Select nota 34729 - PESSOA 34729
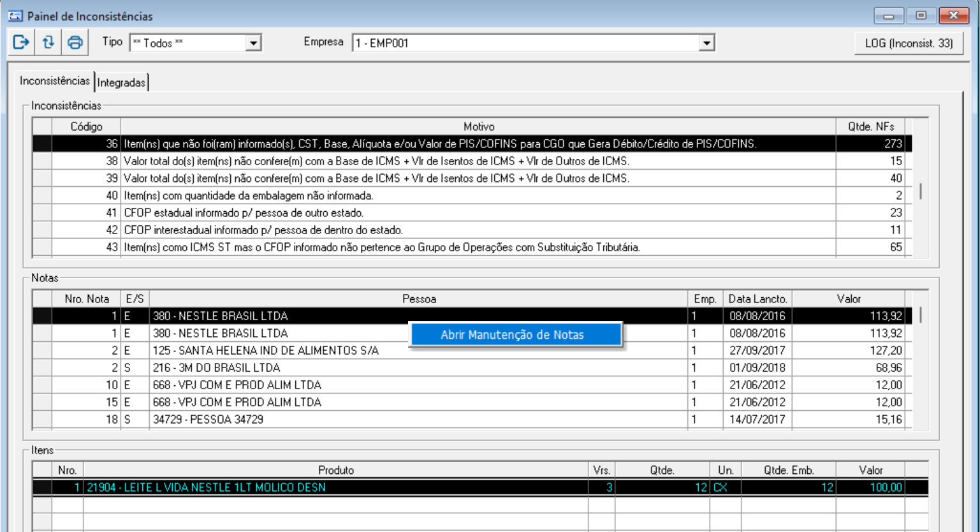The width and height of the screenshot is (980, 532). pyautogui.click(x=472, y=419)
